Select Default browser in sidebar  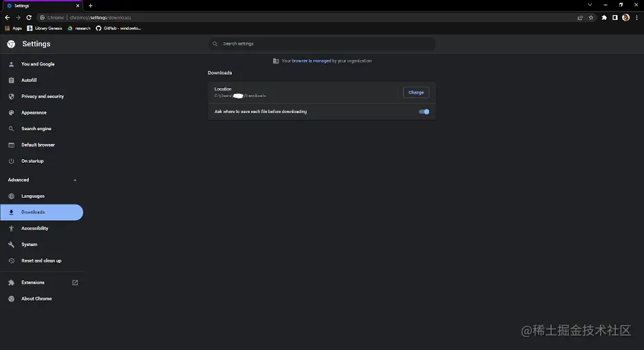click(41, 145)
